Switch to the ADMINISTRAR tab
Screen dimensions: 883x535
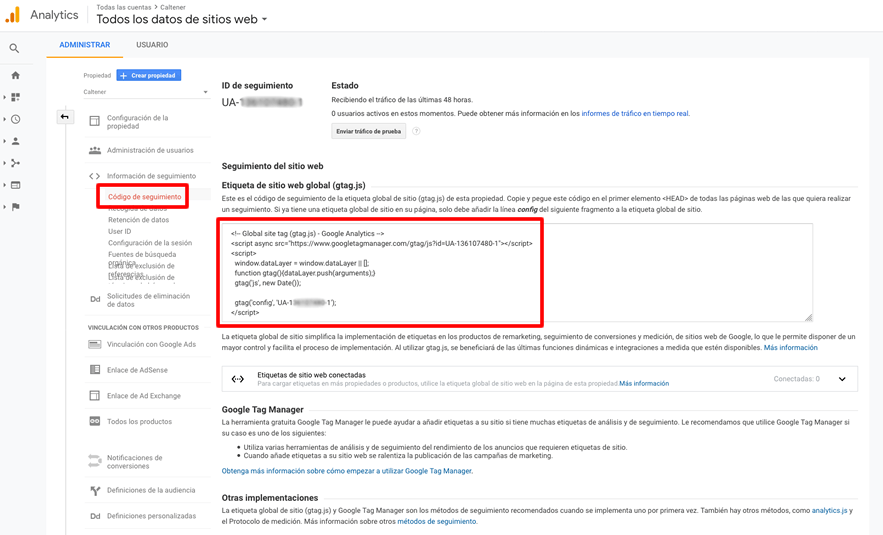coord(84,44)
